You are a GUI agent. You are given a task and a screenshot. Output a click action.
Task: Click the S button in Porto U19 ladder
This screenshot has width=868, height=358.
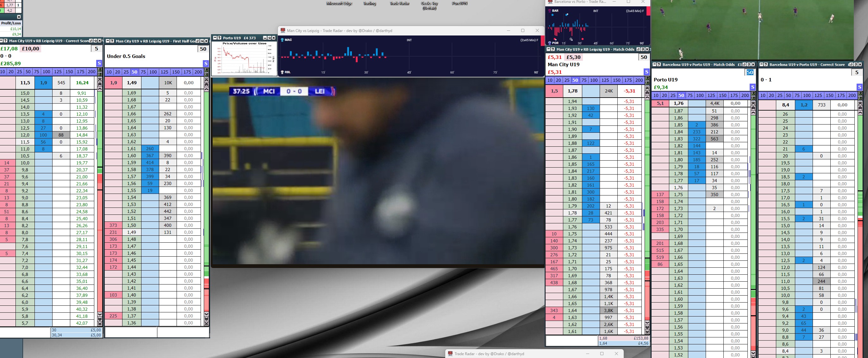point(753,87)
